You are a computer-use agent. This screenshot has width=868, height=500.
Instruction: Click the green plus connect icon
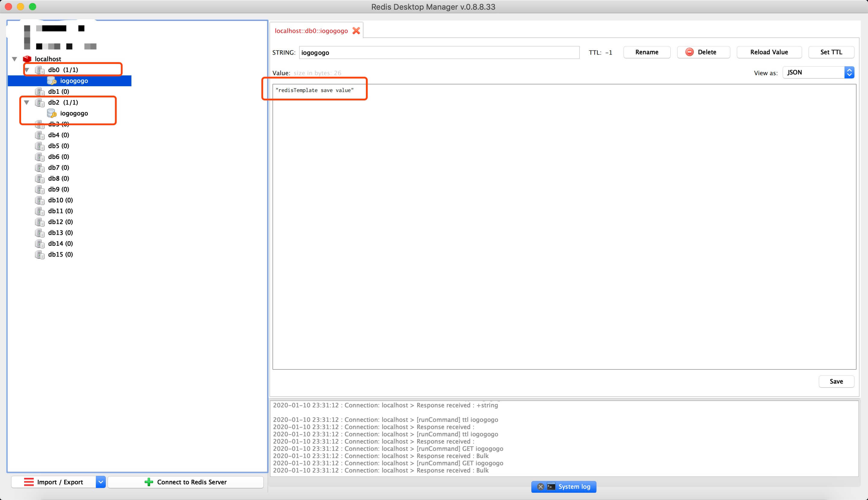tap(149, 482)
